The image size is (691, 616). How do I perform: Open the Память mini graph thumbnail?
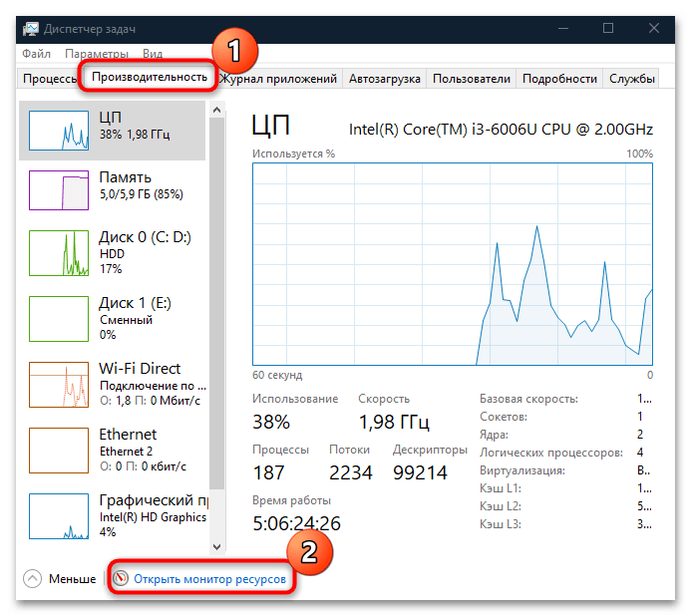(x=59, y=190)
